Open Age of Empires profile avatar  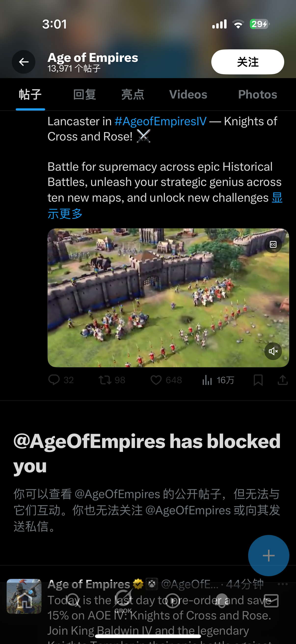[24, 596]
